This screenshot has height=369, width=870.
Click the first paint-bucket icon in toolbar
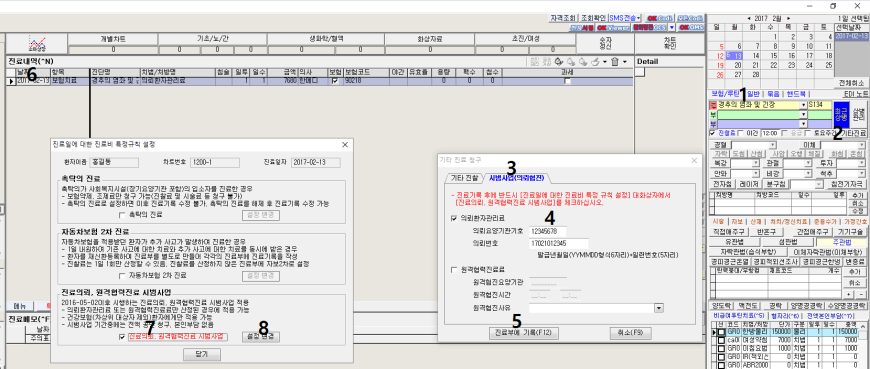(559, 62)
